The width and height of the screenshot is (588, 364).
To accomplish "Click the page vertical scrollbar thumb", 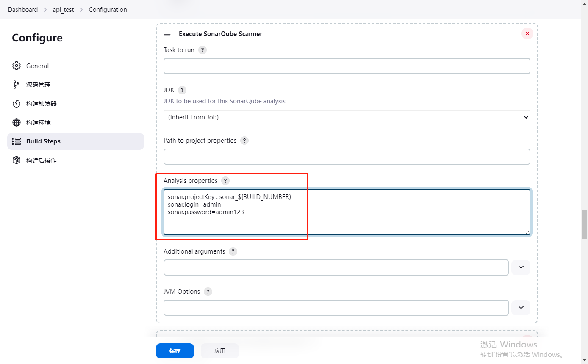I will point(584,224).
